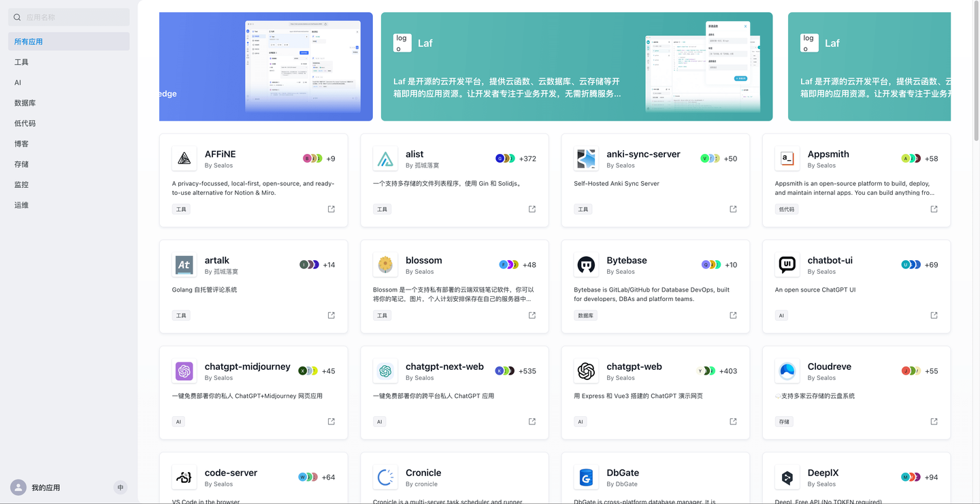This screenshot has width=980, height=504.
Task: Open the Bytebase GitLab-style logo
Action: tap(586, 265)
